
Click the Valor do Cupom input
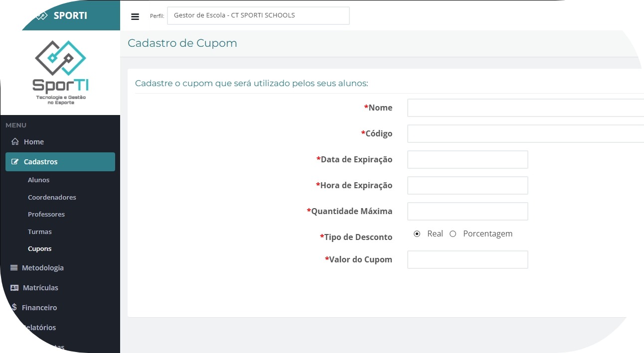(x=468, y=260)
